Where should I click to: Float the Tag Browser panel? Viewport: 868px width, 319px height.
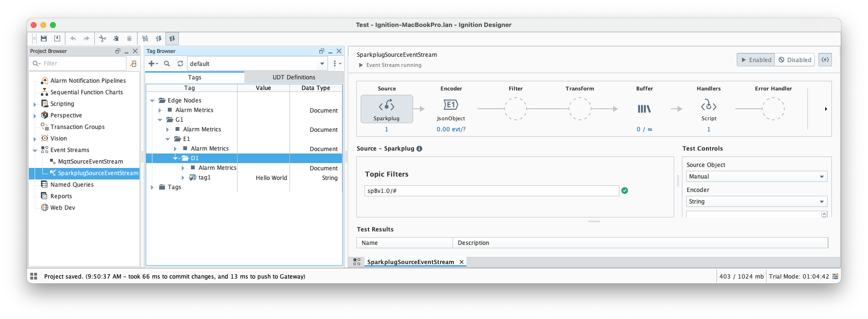pos(321,51)
